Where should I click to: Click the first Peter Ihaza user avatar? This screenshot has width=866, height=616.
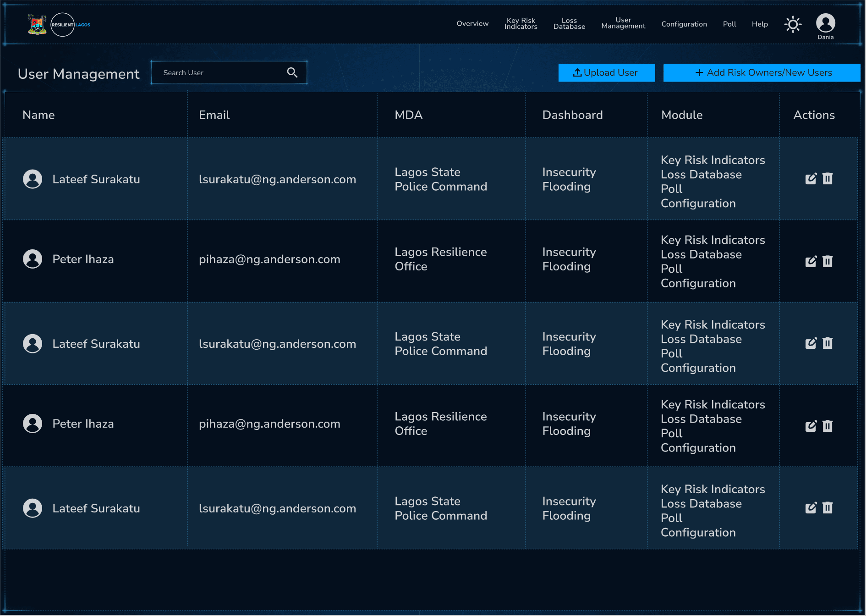coord(33,259)
